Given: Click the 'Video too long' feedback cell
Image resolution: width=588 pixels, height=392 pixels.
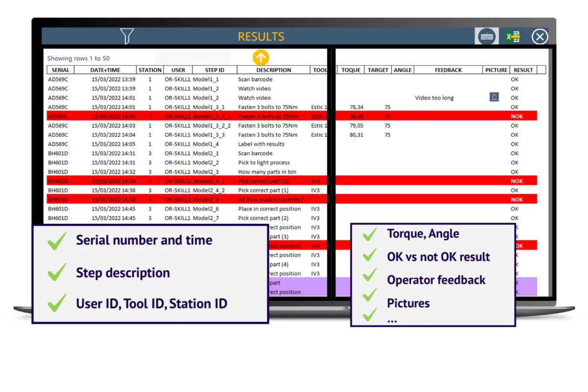Looking at the screenshot, I should (x=434, y=98).
